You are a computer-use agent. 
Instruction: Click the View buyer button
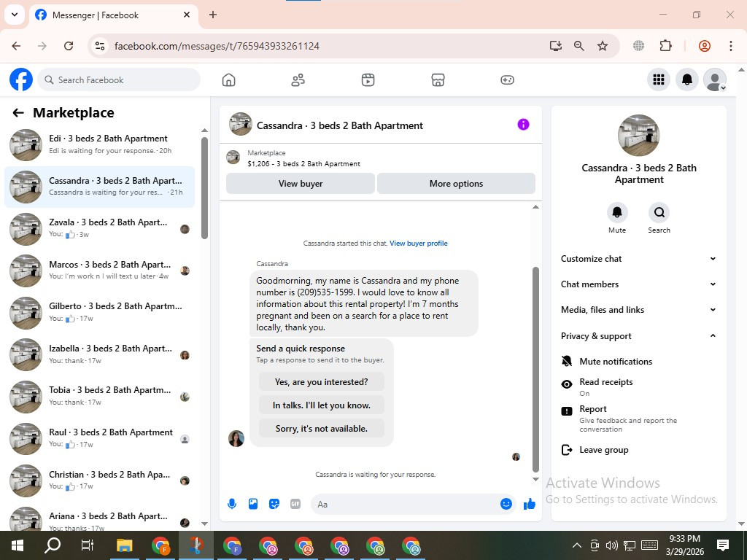coord(301,183)
